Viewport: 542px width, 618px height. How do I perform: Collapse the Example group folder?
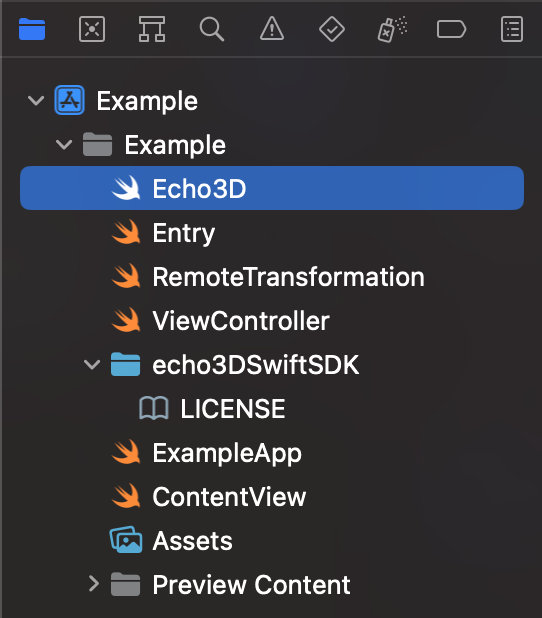[64, 145]
